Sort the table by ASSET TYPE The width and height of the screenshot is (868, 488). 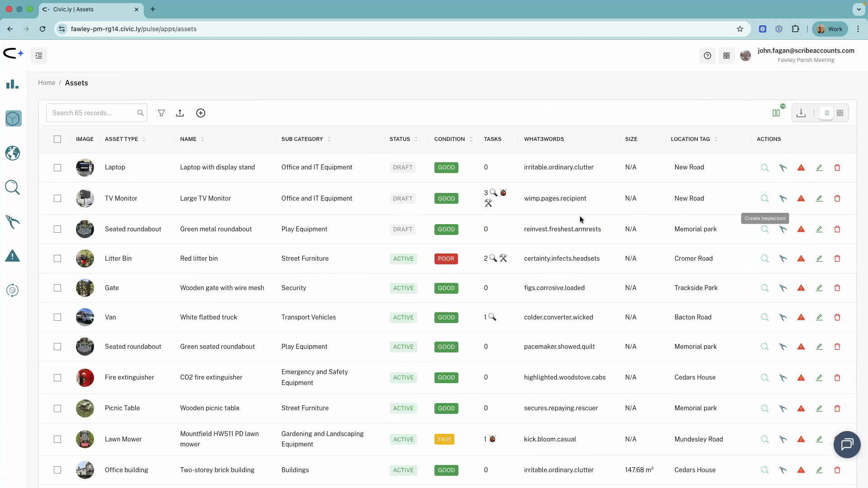pos(144,139)
